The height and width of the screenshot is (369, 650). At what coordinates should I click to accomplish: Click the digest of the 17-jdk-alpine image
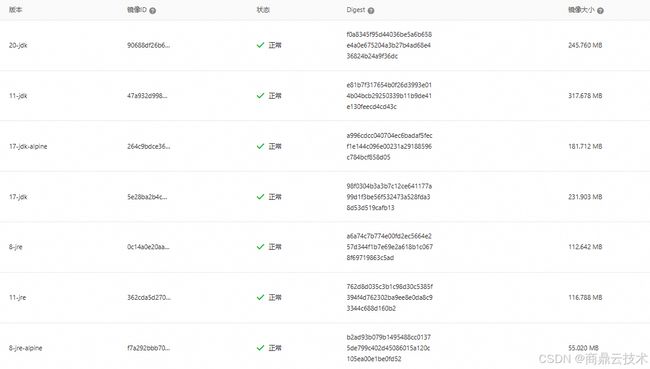[389, 146]
